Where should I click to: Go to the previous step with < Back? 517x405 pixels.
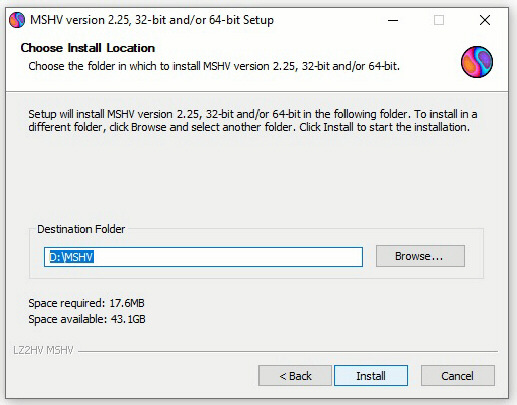[295, 376]
